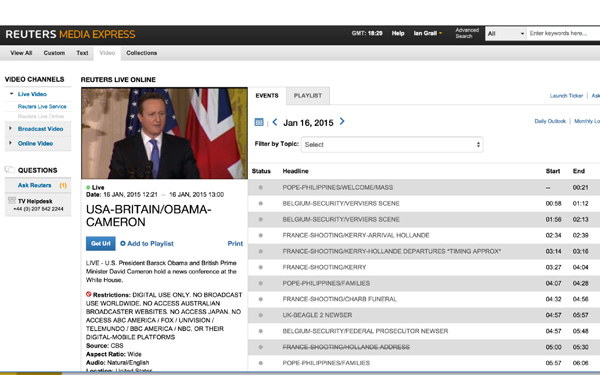Collapse the Live Video channel section
Viewport: 600px width, 375px height.
pos(11,94)
